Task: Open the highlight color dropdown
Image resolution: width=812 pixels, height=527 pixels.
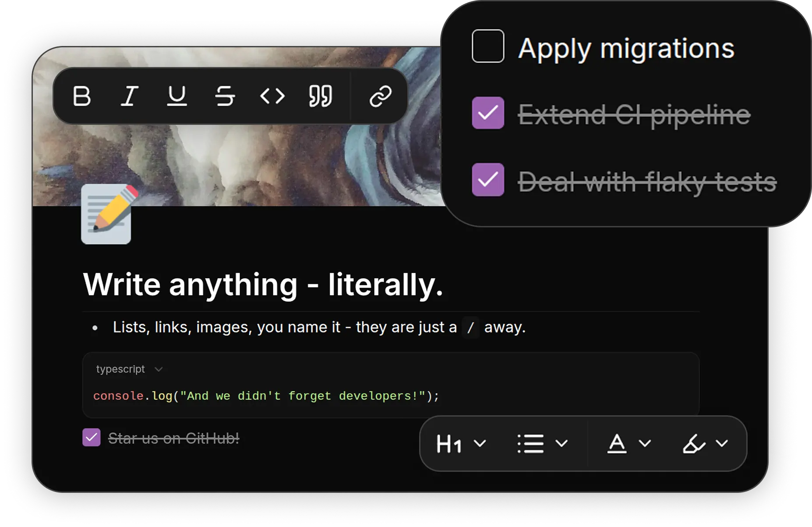Action: click(705, 444)
